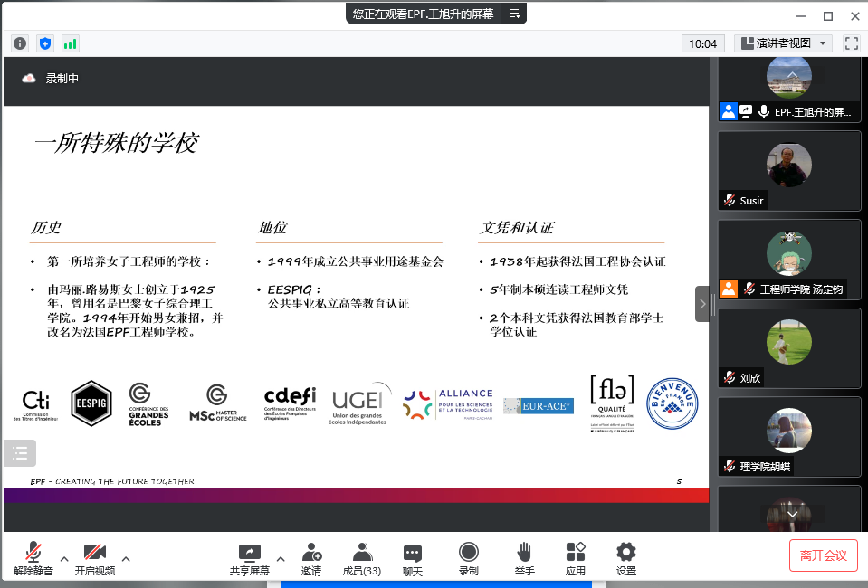868x588 pixels.
Task: Open screen sharing options menu at top
Action: tap(514, 14)
